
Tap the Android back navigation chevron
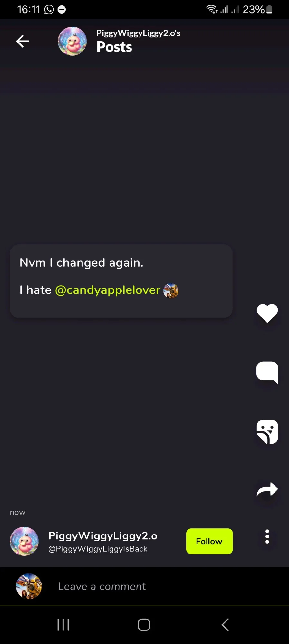(225, 625)
